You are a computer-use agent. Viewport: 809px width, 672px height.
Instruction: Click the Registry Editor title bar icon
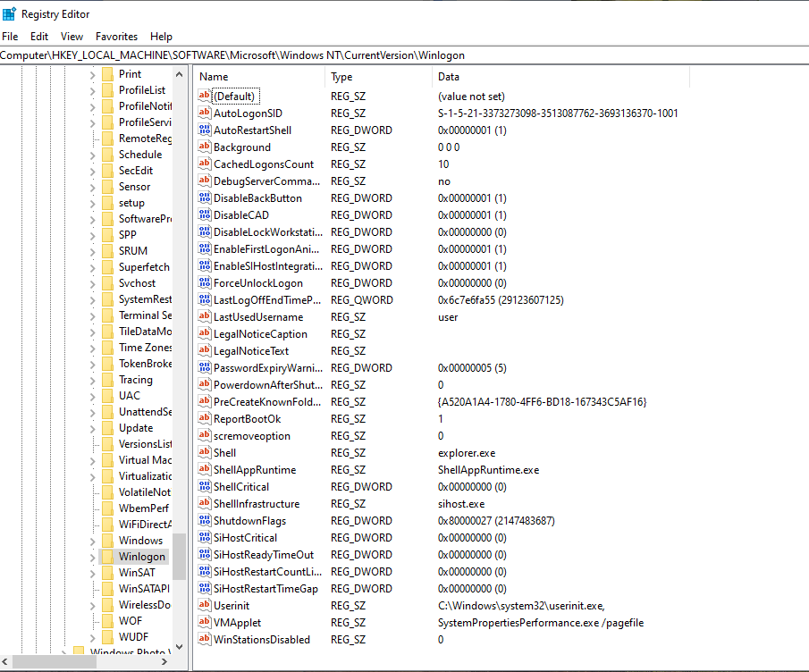pyautogui.click(x=9, y=14)
